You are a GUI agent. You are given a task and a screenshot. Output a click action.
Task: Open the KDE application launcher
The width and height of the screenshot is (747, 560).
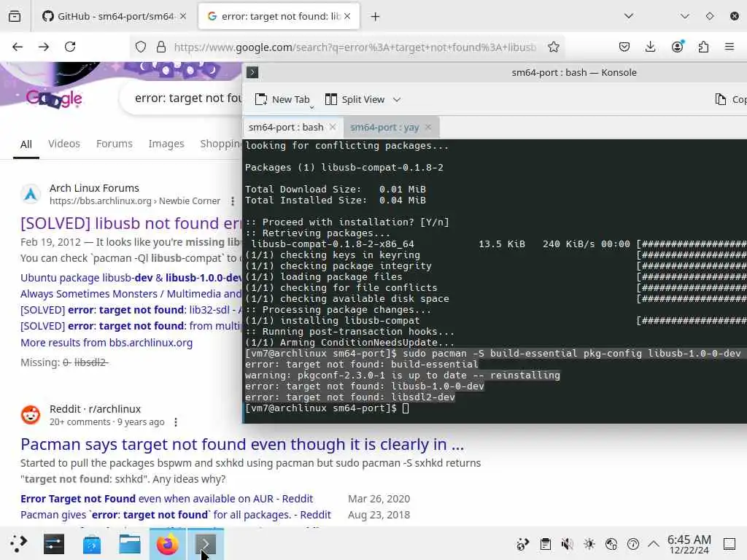coord(18,544)
